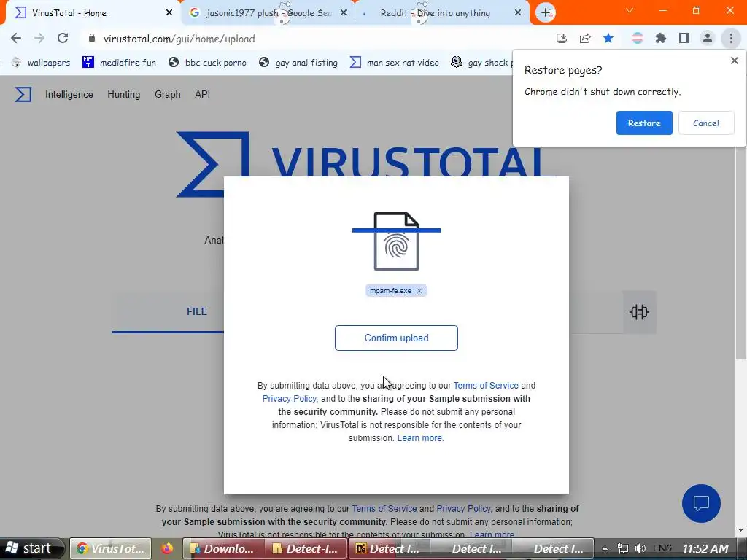This screenshot has width=747, height=560.
Task: Switch to the Downlo... taskbar window
Action: [x=223, y=548]
